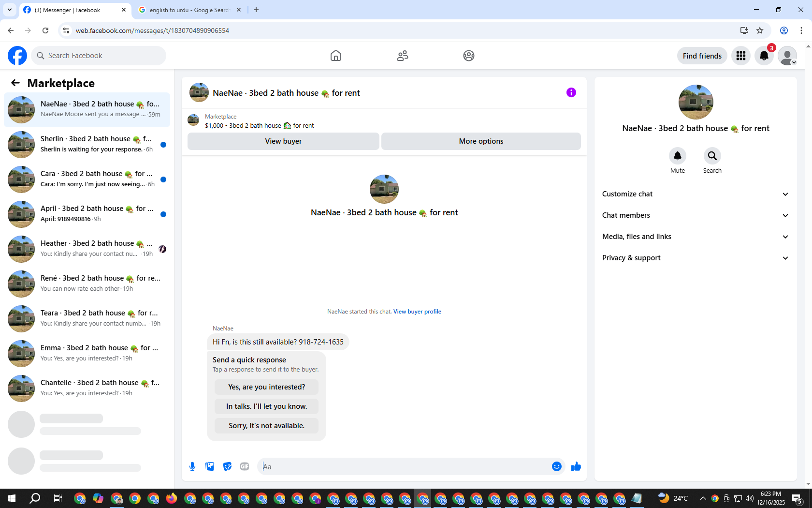The image size is (812, 508).
Task: Click the View buyer button
Action: 283,141
